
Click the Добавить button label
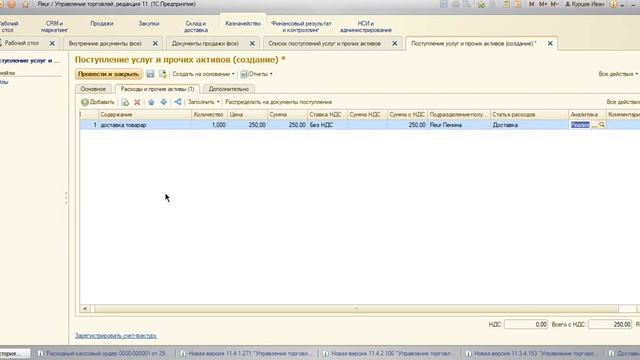pyautogui.click(x=102, y=102)
